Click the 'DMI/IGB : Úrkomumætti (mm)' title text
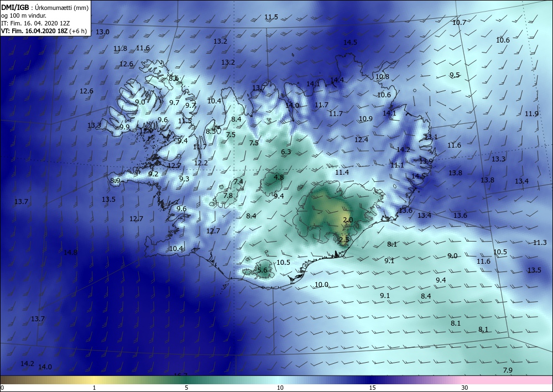The height and width of the screenshot is (392, 553). point(45,7)
